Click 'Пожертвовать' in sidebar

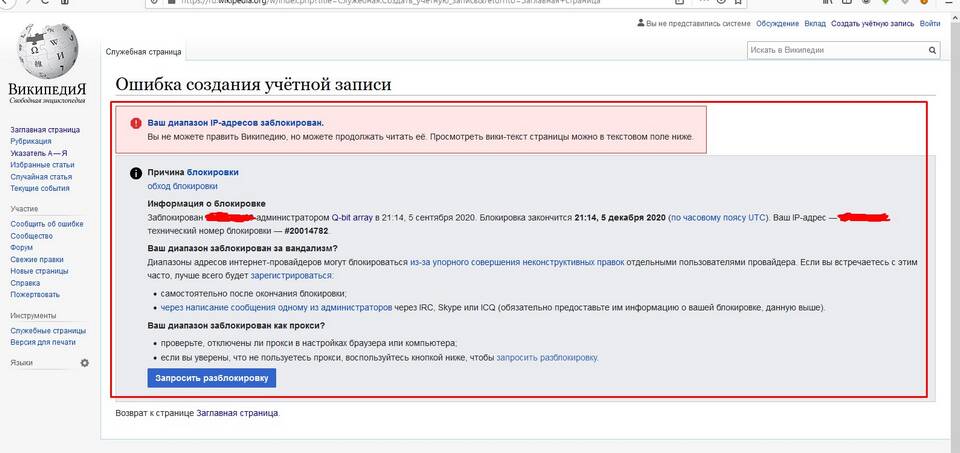click(x=35, y=294)
